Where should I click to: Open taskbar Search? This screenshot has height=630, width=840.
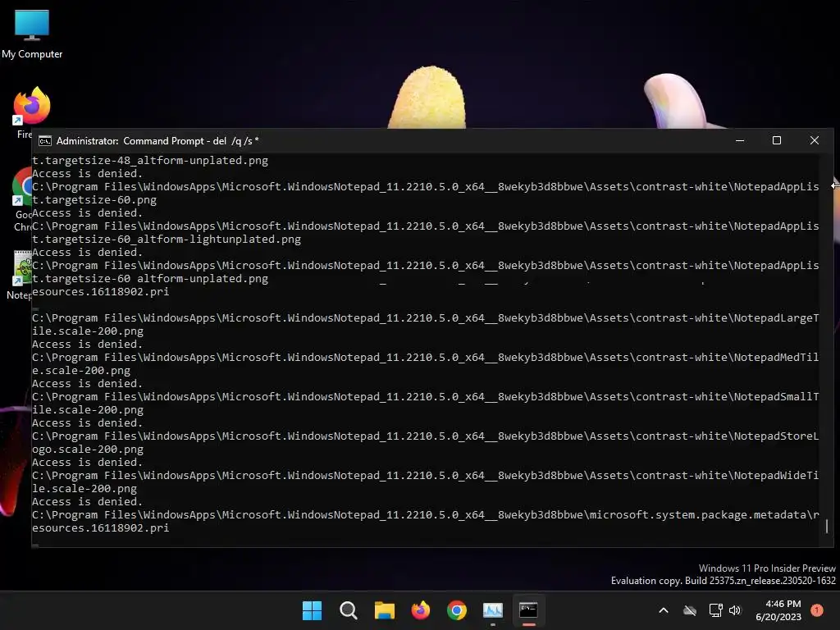[x=348, y=610]
